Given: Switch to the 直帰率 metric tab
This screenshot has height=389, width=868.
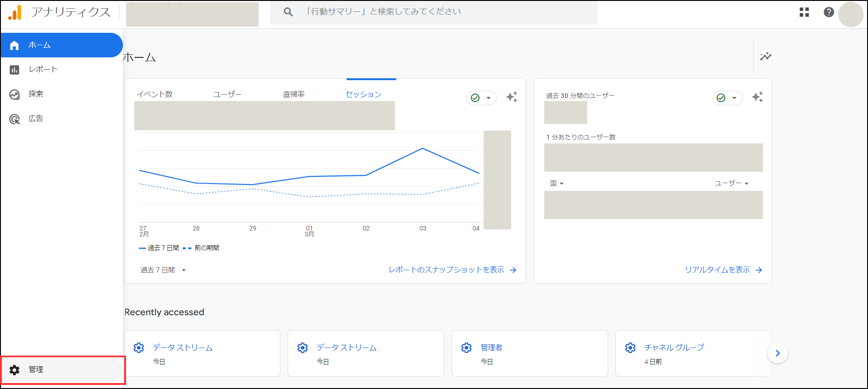Looking at the screenshot, I should tap(294, 94).
